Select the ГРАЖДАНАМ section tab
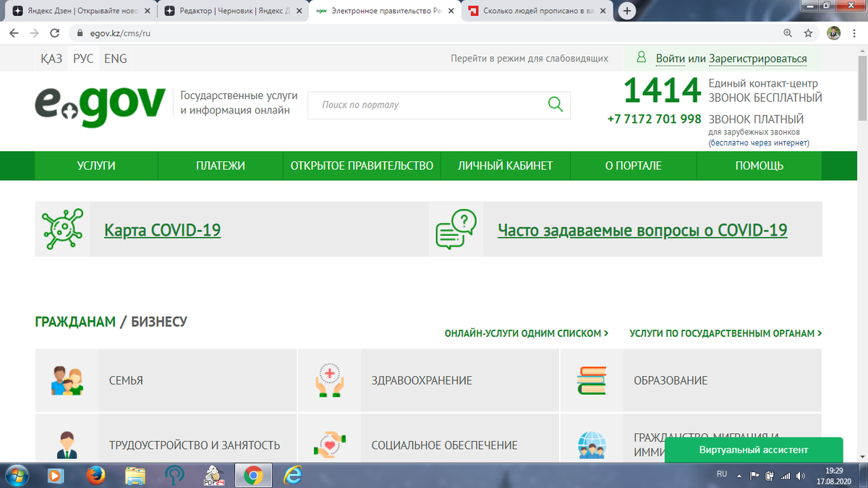Viewport: 868px width, 488px height. pos(75,322)
